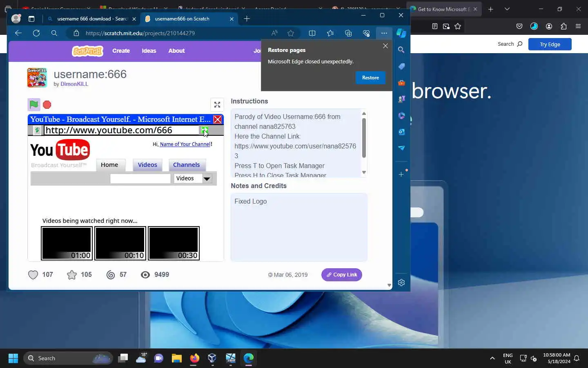Open Ideas in the Scratch navbar

(149, 51)
